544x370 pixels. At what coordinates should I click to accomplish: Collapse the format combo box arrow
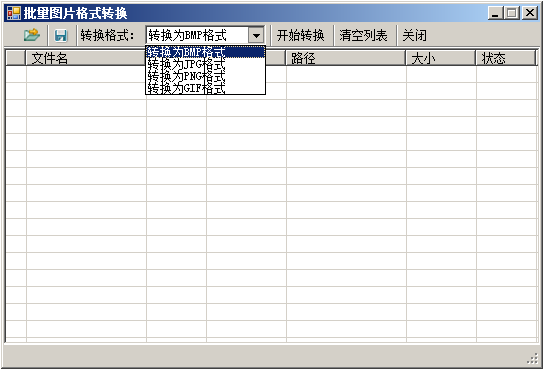pyautogui.click(x=256, y=35)
